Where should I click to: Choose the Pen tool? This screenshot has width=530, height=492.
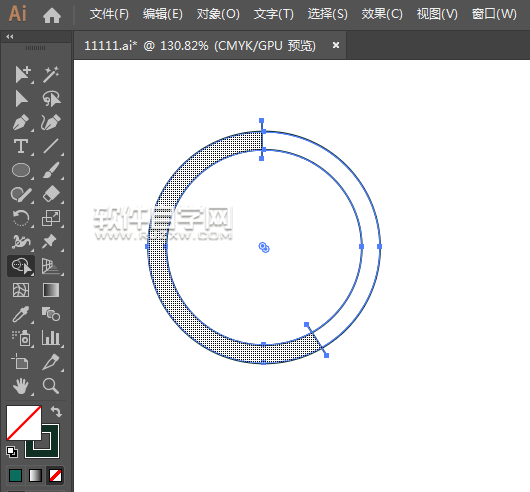click(21, 123)
